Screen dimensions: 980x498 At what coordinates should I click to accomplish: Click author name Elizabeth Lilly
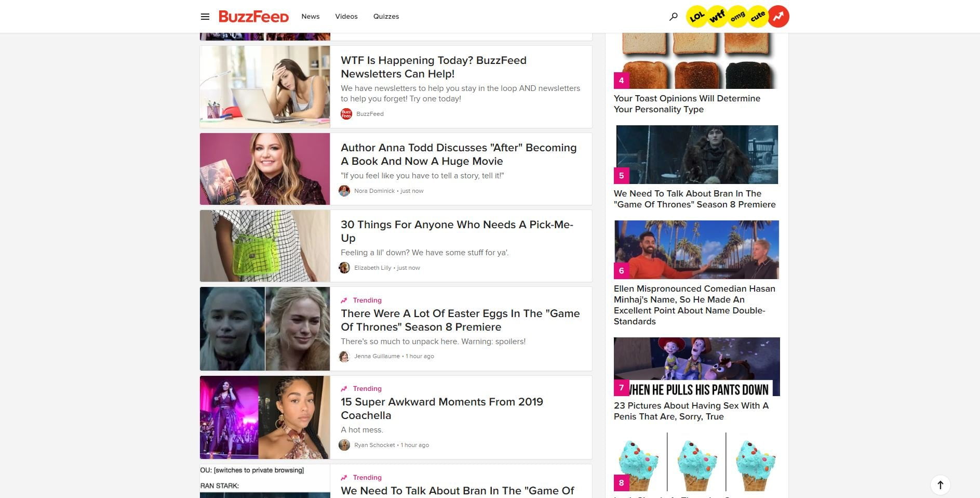tap(373, 268)
